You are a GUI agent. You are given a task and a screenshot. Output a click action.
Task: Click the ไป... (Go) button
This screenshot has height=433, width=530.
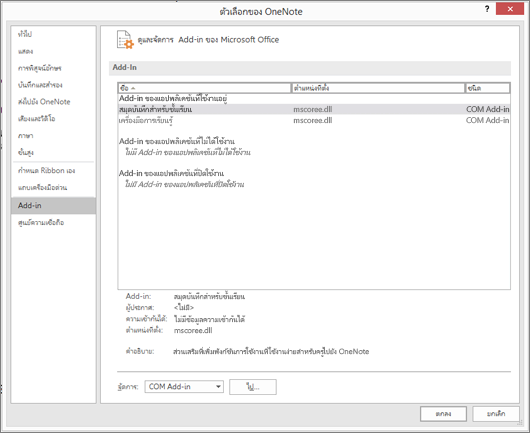253,387
